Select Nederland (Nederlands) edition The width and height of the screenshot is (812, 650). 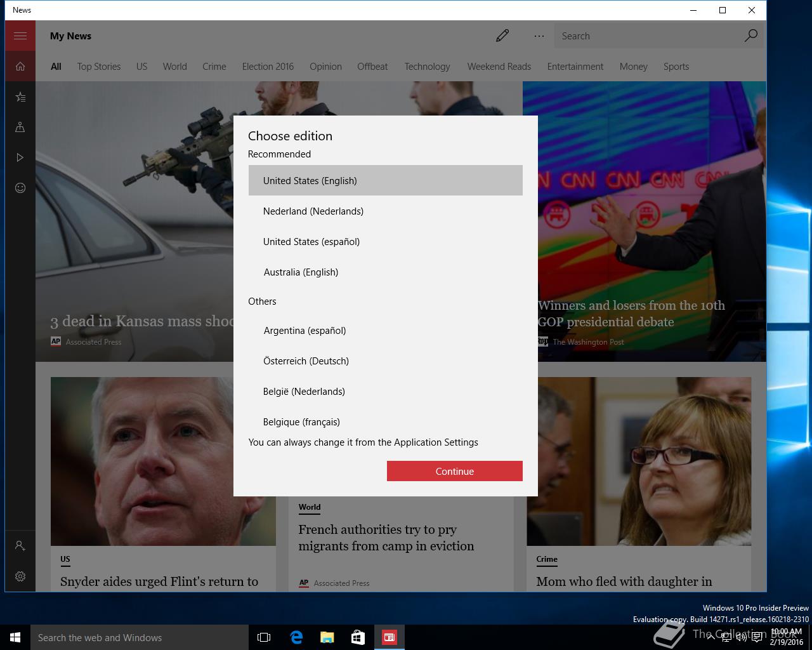(386, 211)
